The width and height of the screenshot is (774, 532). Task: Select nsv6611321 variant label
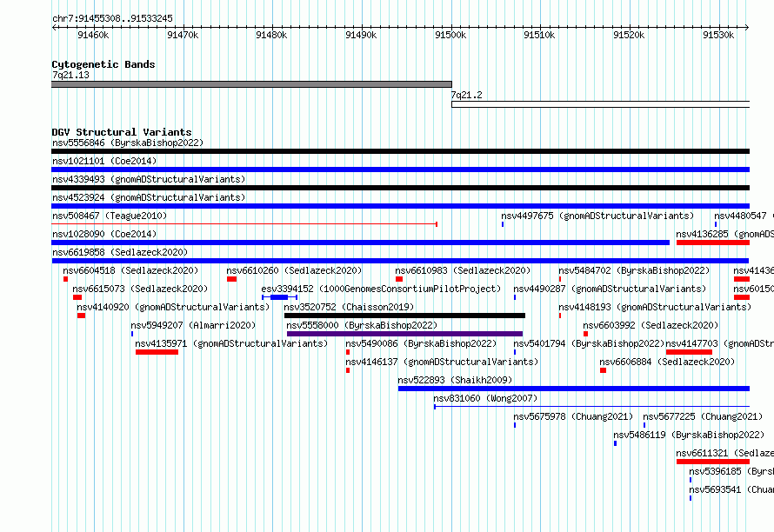(x=724, y=453)
